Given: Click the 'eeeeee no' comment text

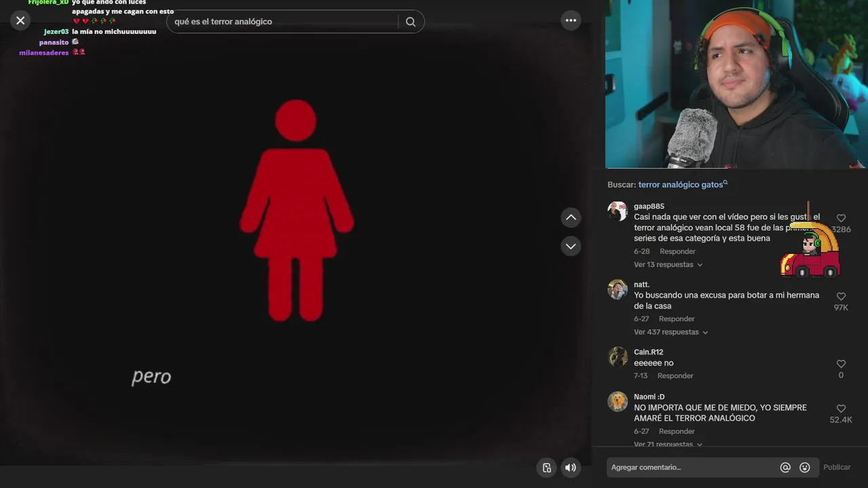Looking at the screenshot, I should tap(654, 363).
